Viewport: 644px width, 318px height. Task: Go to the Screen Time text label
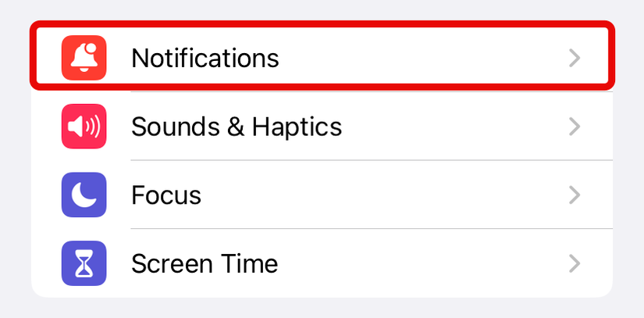(x=205, y=263)
